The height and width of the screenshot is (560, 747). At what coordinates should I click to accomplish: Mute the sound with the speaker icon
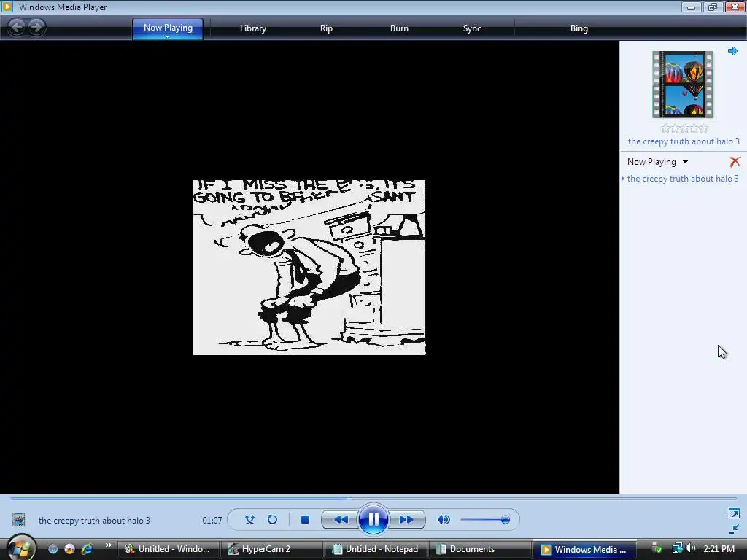[x=443, y=519]
